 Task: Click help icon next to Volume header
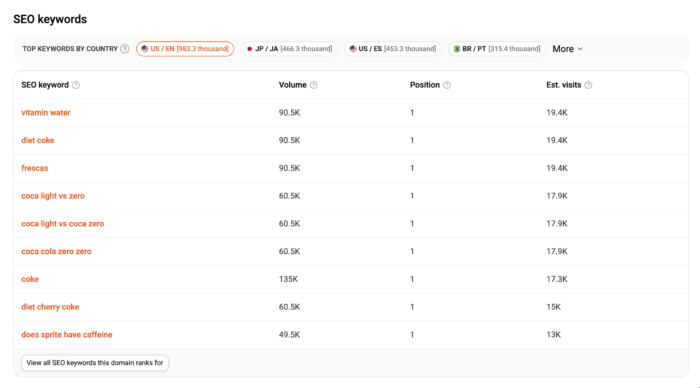point(313,85)
